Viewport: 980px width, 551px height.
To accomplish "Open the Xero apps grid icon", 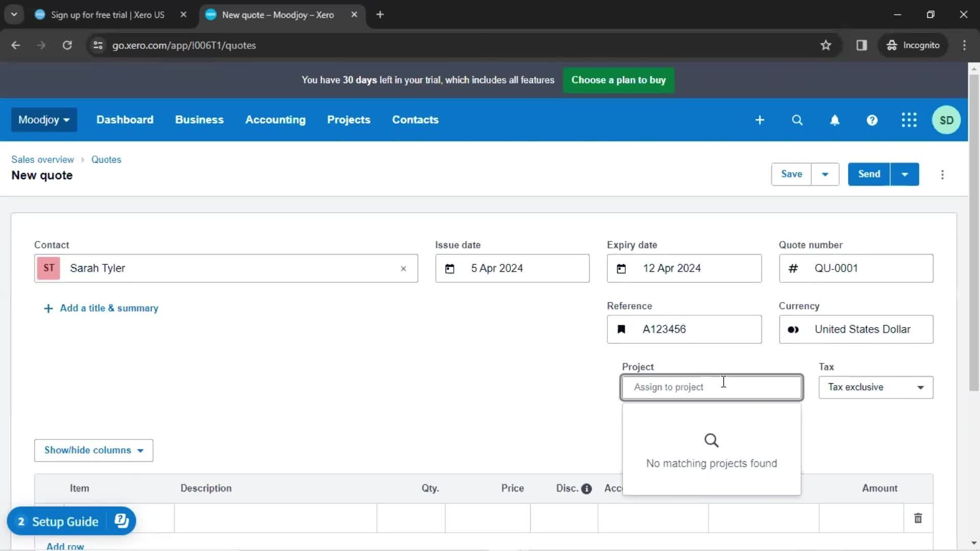I will pos(909,120).
